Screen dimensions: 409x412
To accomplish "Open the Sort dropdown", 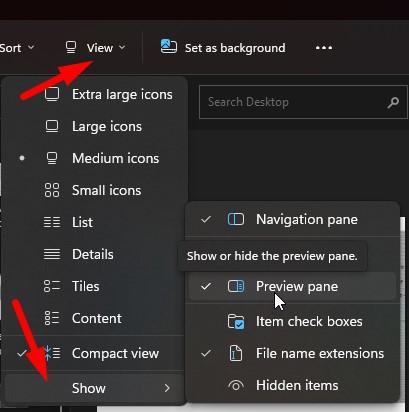I will coord(17,48).
